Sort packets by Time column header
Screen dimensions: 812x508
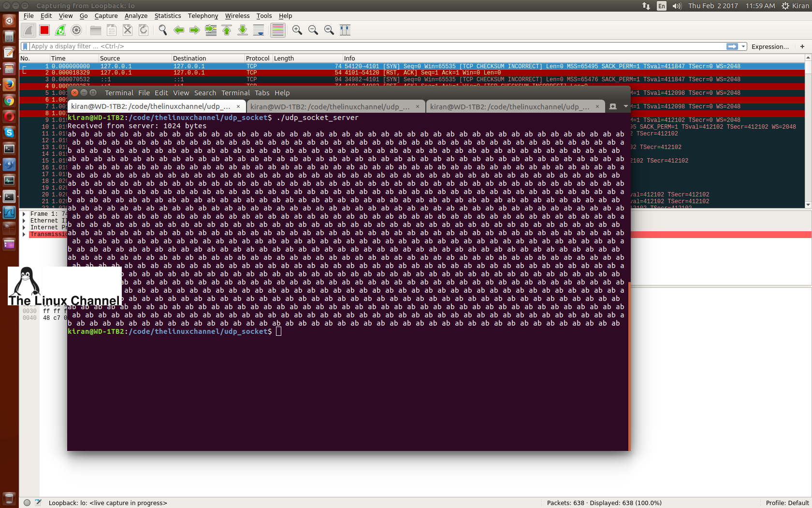pyautogui.click(x=74, y=58)
